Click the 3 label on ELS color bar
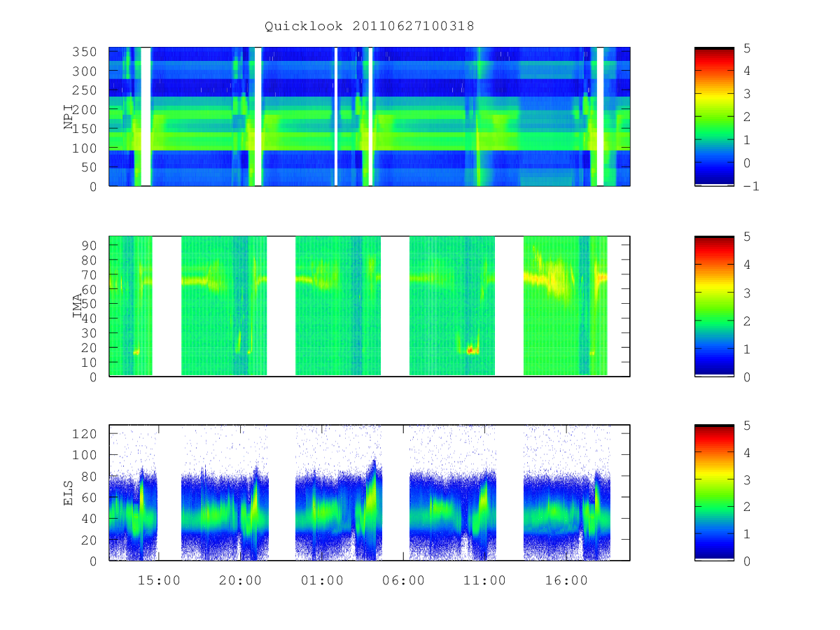Viewport: 840px width, 630px height. click(748, 479)
